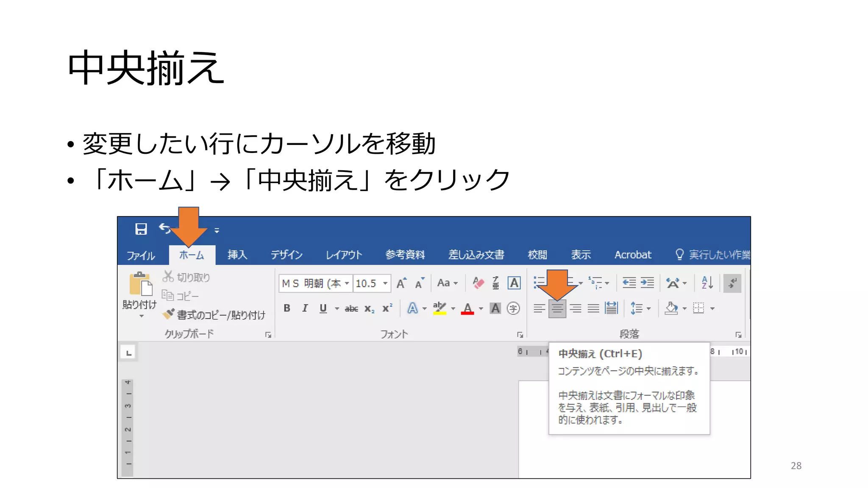The height and width of the screenshot is (488, 868).
Task: Open the 段落 dialog launcher
Action: 738,335
